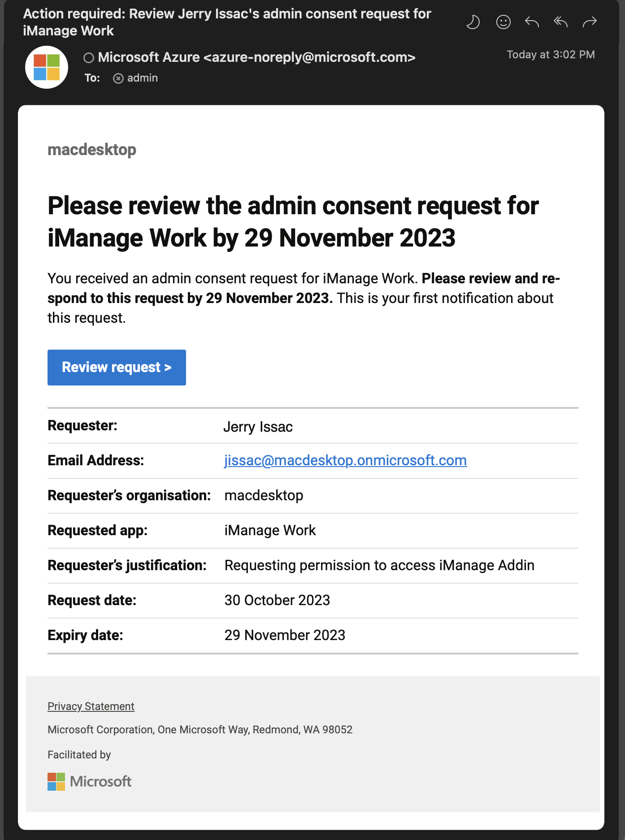Click the Microsoft logo in the footer
The image size is (625, 840).
coord(89,781)
